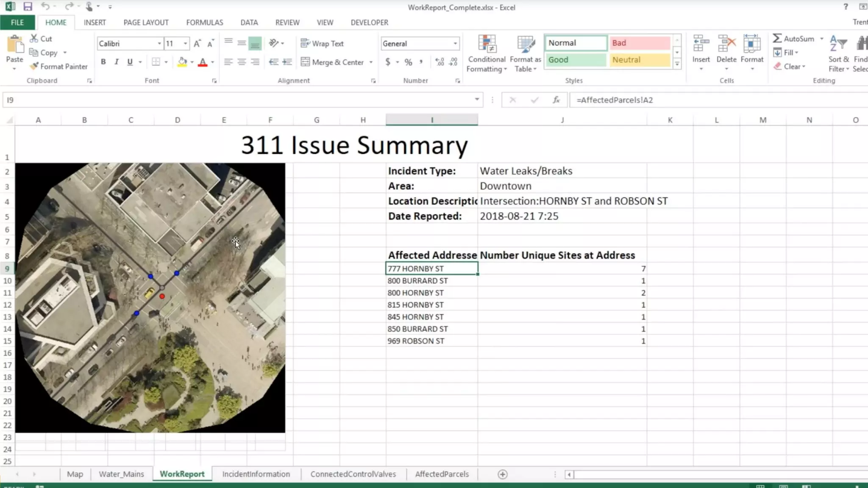Click the Add New Sheet plus icon
The width and height of the screenshot is (868, 488).
click(503, 474)
